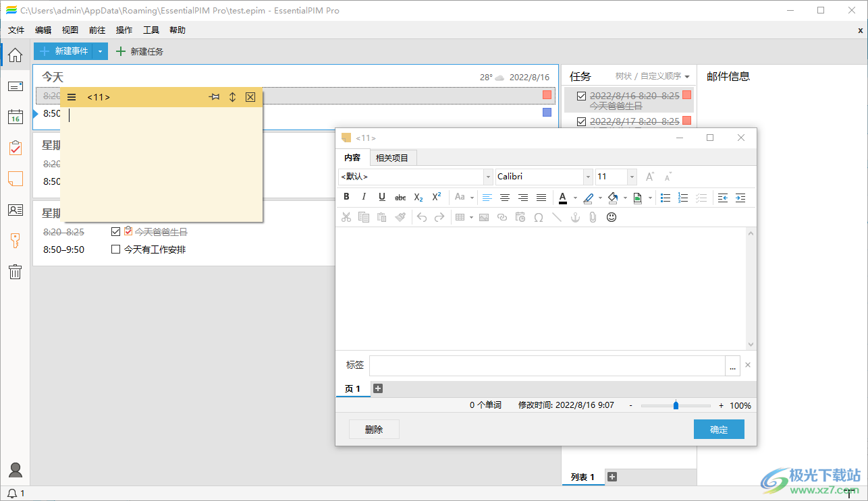Uncheck the 今天爸爸生日 checkbox in bottom day

[115, 232]
